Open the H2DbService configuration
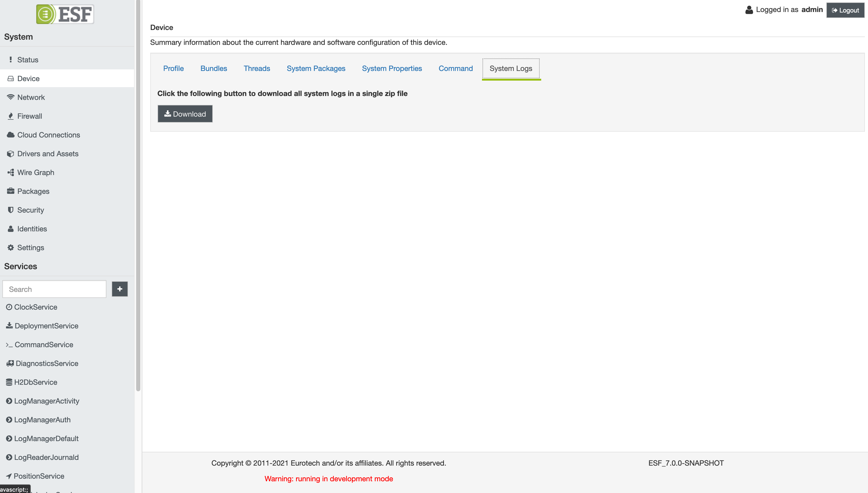The height and width of the screenshot is (493, 868). point(35,382)
